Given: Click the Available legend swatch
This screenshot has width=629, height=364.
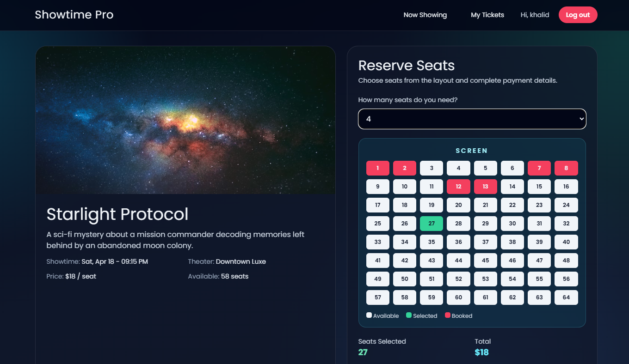Looking at the screenshot, I should point(369,315).
